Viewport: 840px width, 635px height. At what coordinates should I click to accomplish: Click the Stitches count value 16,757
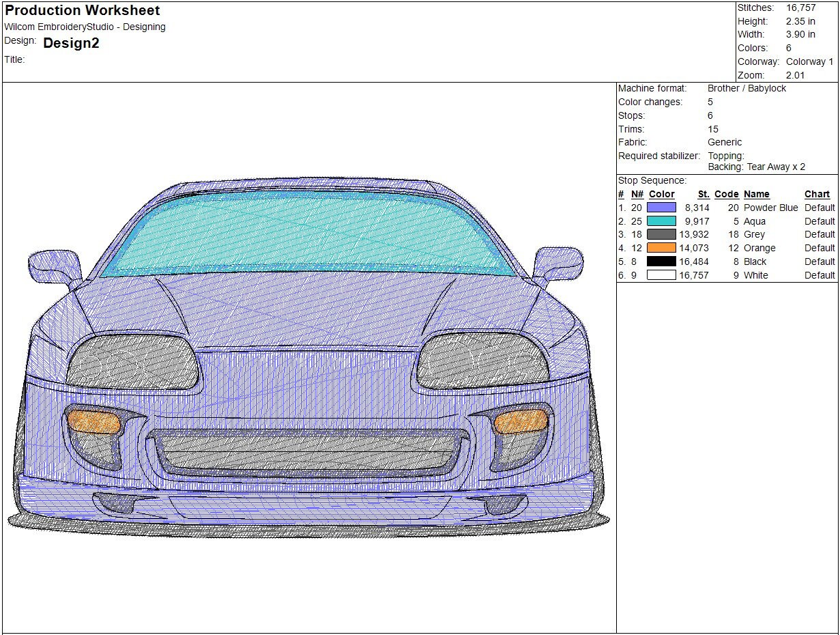coord(802,8)
